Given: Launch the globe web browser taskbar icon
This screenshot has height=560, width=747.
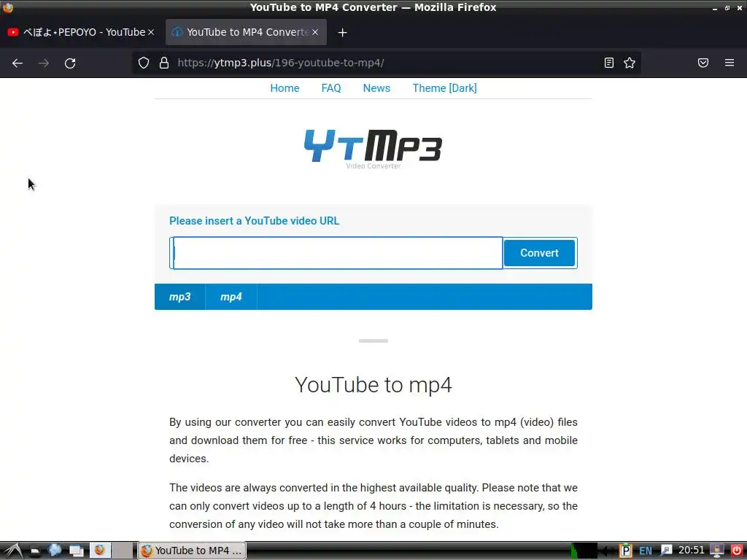Looking at the screenshot, I should click(x=55, y=551).
